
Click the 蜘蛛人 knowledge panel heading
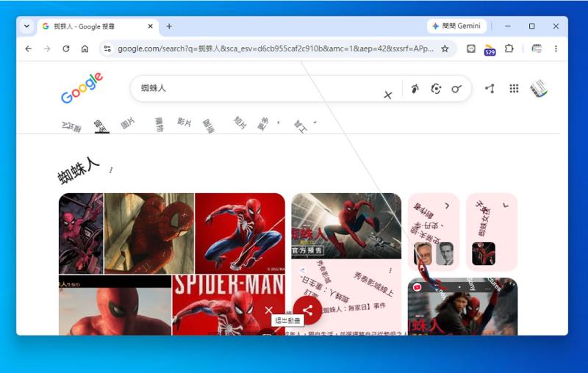[79, 170]
